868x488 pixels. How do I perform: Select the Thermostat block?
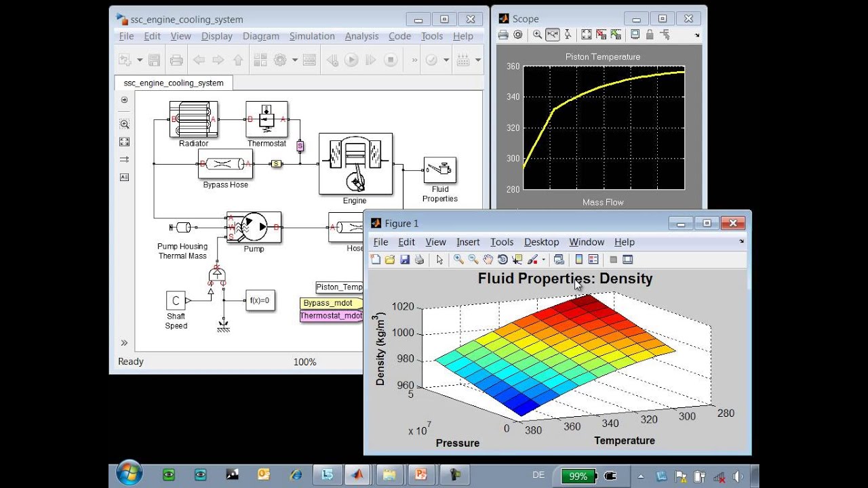267,119
